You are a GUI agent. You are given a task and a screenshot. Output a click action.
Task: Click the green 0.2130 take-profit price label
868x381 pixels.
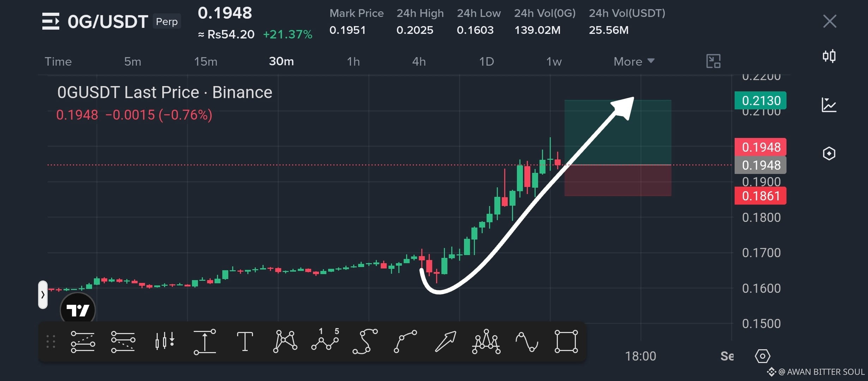[x=760, y=101]
